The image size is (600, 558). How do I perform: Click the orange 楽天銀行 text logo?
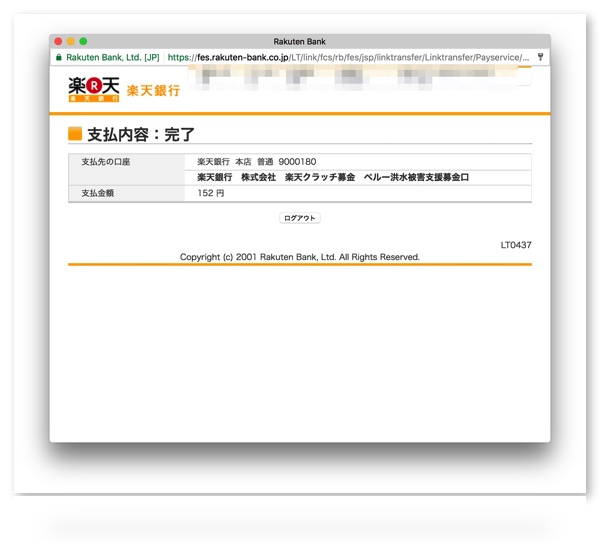pos(153,91)
